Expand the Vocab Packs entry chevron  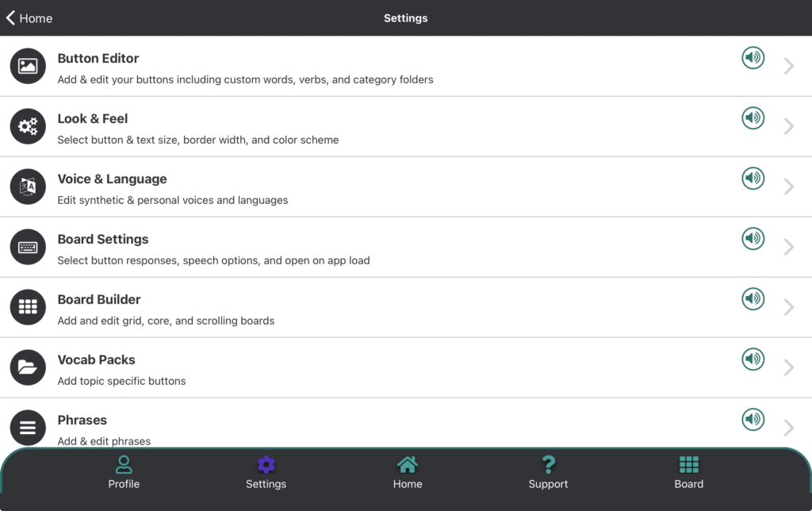click(x=789, y=367)
